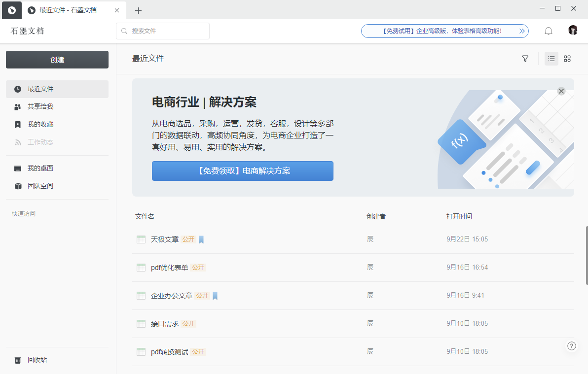
Task: Enable list view display mode
Action: tap(551, 59)
